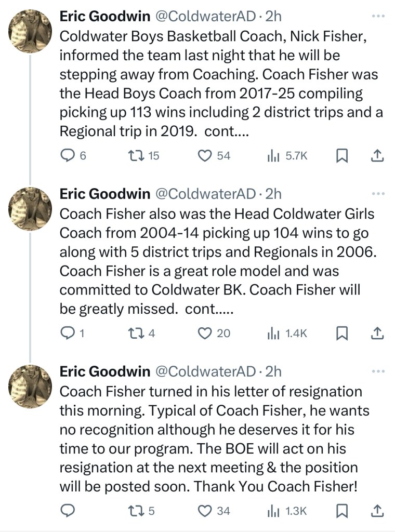Like the third tweet with 34 likes

click(206, 511)
